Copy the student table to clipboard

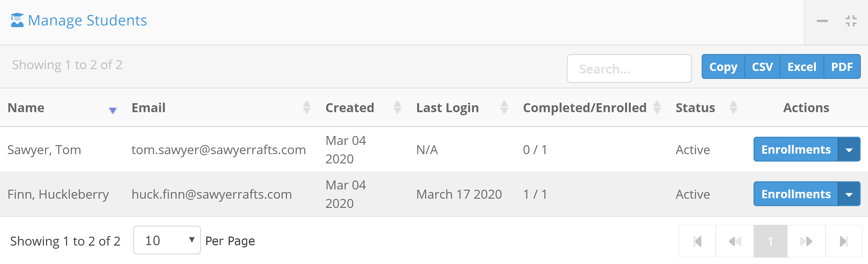tap(723, 67)
